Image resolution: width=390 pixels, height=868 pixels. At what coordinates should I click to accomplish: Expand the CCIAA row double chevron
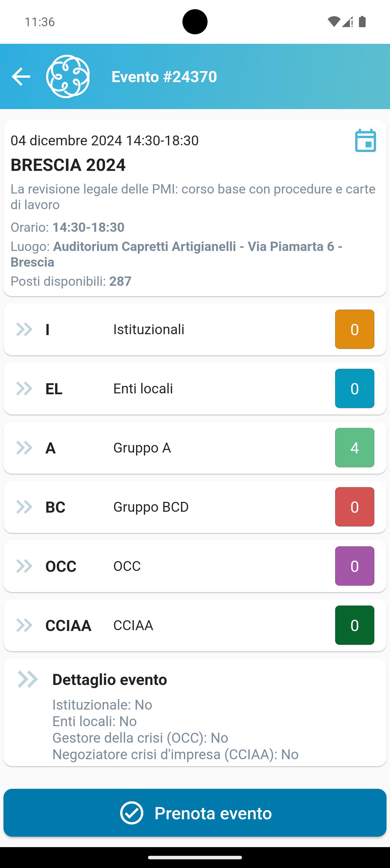click(24, 625)
